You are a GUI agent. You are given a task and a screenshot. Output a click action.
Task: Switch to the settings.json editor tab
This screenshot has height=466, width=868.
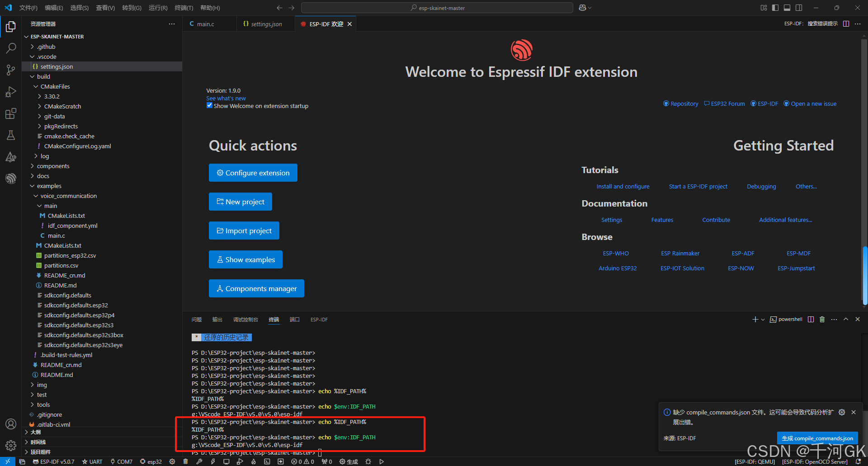pyautogui.click(x=265, y=24)
